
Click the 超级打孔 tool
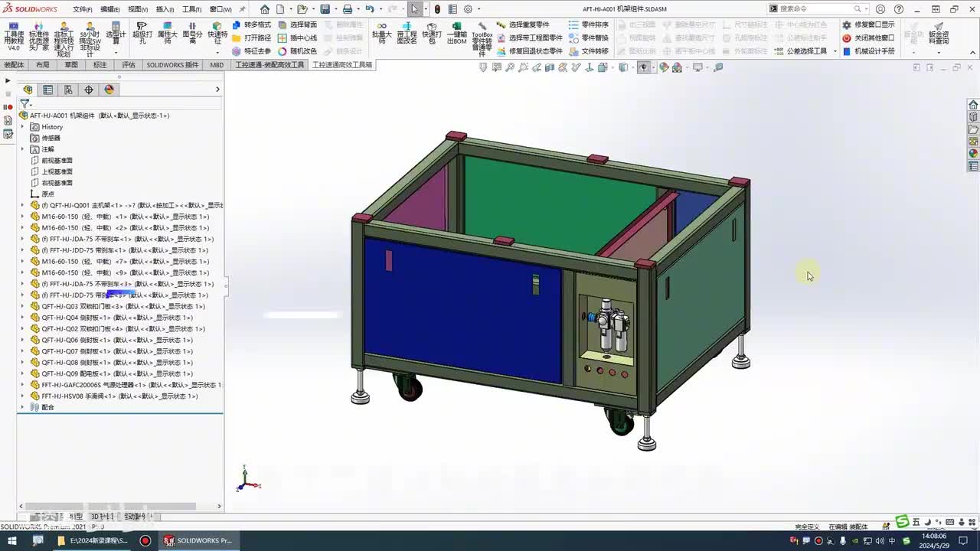pos(142,34)
